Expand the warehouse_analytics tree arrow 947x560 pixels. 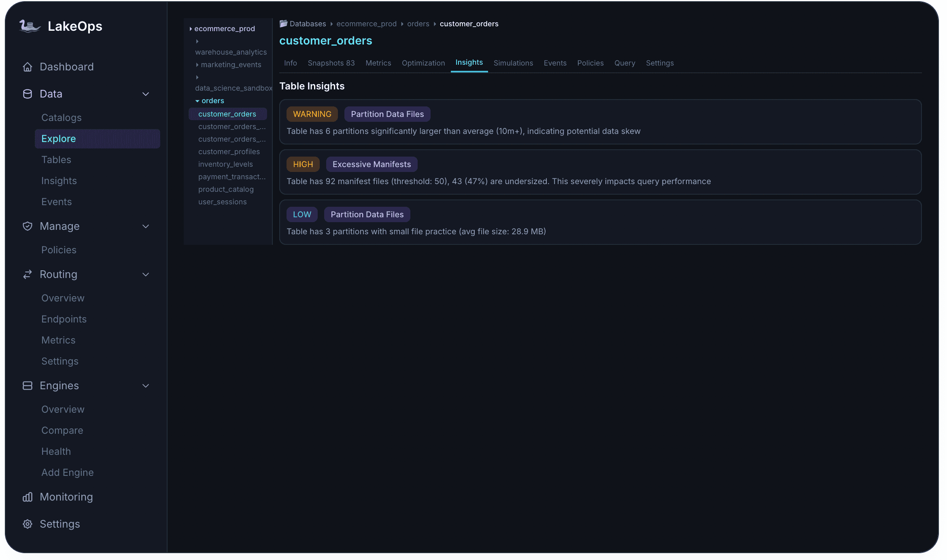tap(197, 41)
